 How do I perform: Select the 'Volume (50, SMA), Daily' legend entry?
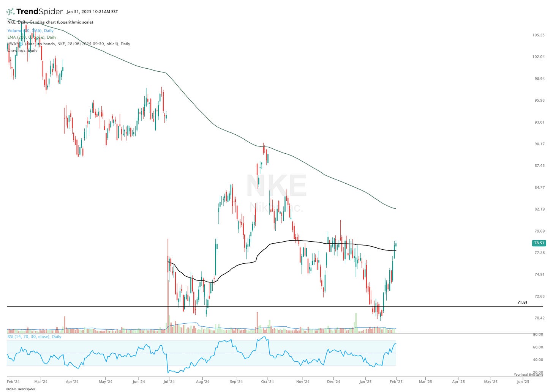click(x=30, y=31)
